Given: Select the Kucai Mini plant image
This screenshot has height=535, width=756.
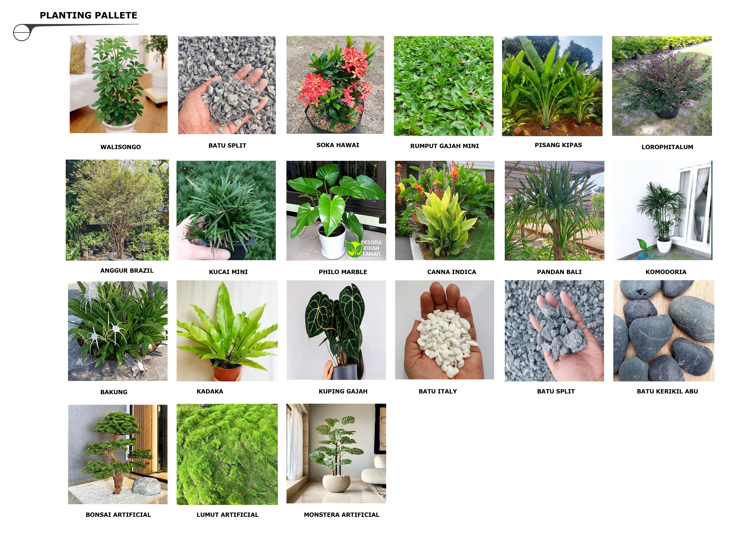Looking at the screenshot, I should pyautogui.click(x=226, y=210).
